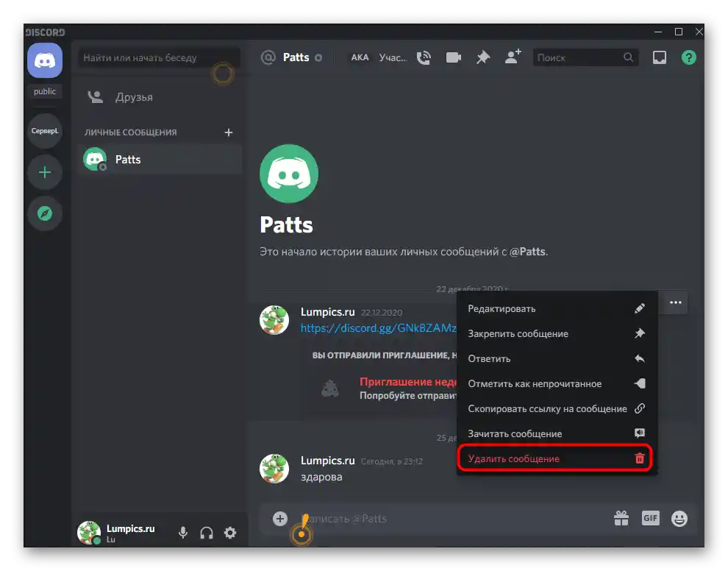Viewport: 728px width, 571px height.
Task: Open the СерверL server
Action: [x=45, y=131]
